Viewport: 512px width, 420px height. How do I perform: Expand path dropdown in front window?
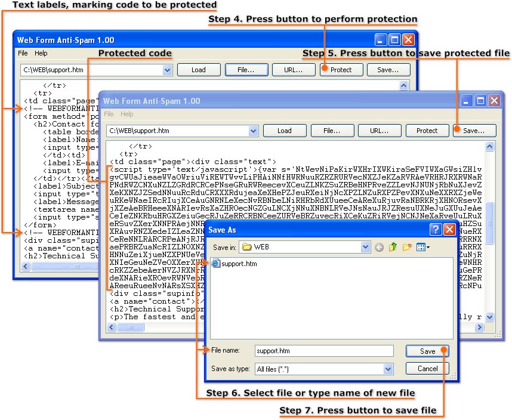(x=253, y=131)
